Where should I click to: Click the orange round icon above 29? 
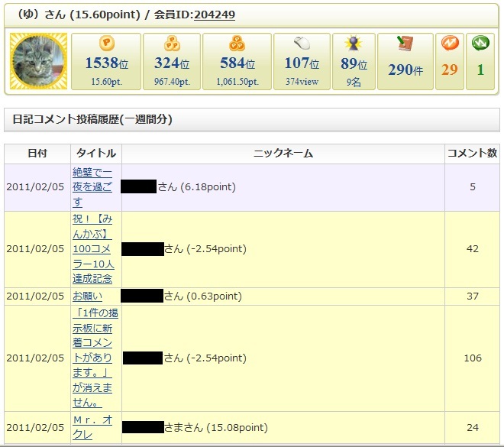(449, 44)
